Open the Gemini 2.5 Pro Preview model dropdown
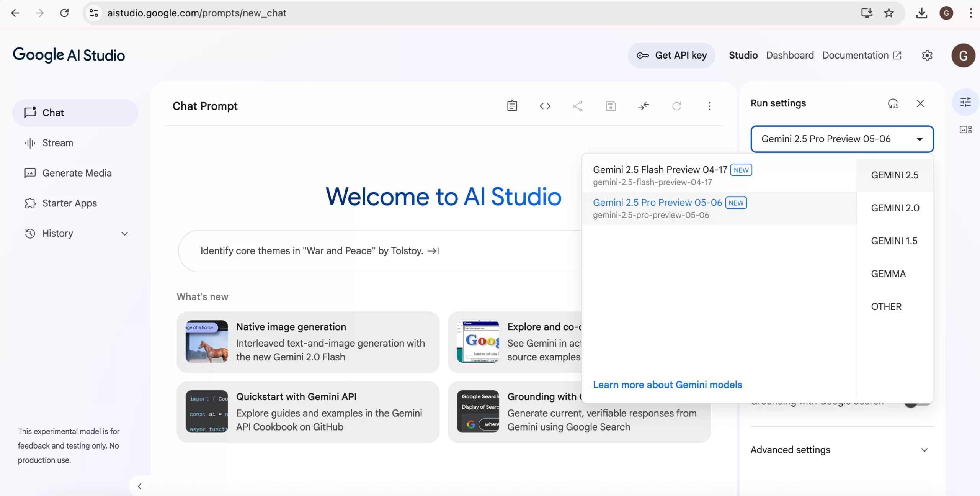The width and height of the screenshot is (980, 496). tap(842, 139)
